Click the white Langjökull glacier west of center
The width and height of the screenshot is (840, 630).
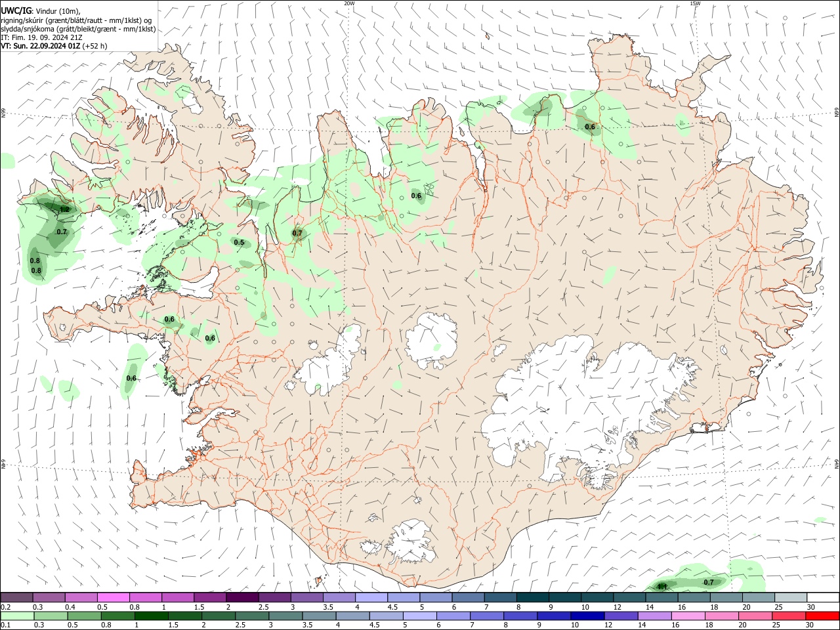pyautogui.click(x=328, y=361)
